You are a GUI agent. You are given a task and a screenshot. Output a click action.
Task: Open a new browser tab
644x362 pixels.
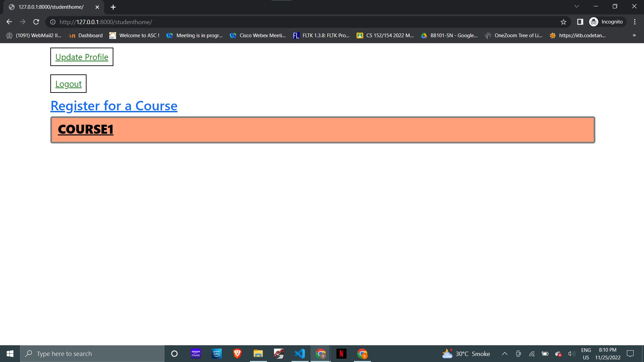coord(113,7)
